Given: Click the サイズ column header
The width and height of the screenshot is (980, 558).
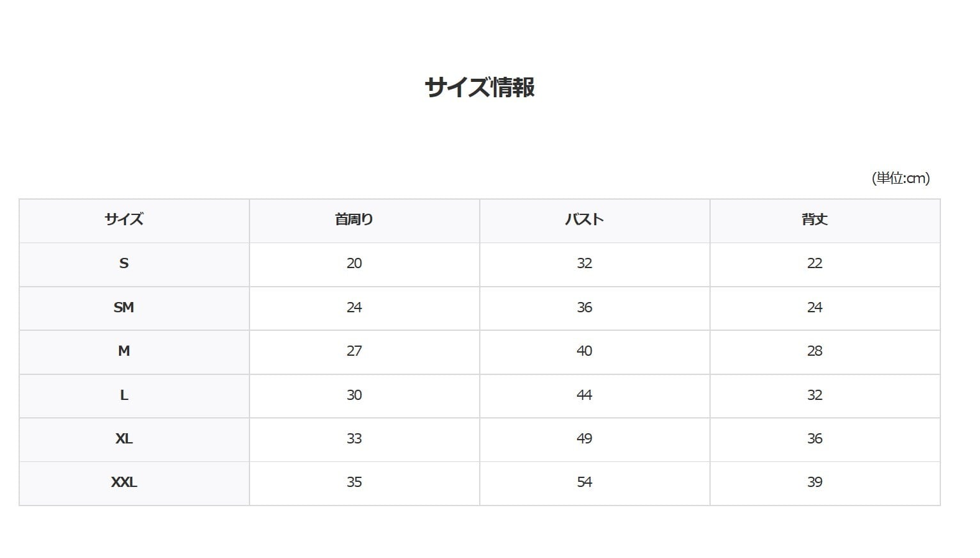Looking at the screenshot, I should [x=124, y=219].
